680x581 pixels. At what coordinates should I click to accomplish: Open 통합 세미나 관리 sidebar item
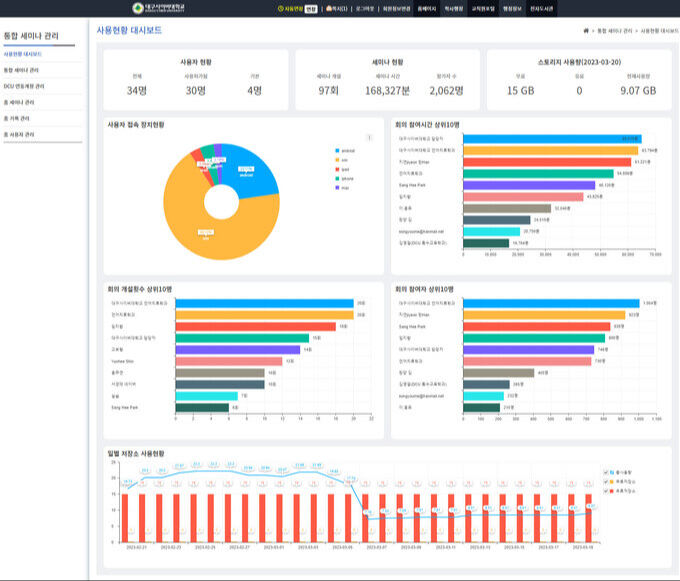(x=21, y=70)
